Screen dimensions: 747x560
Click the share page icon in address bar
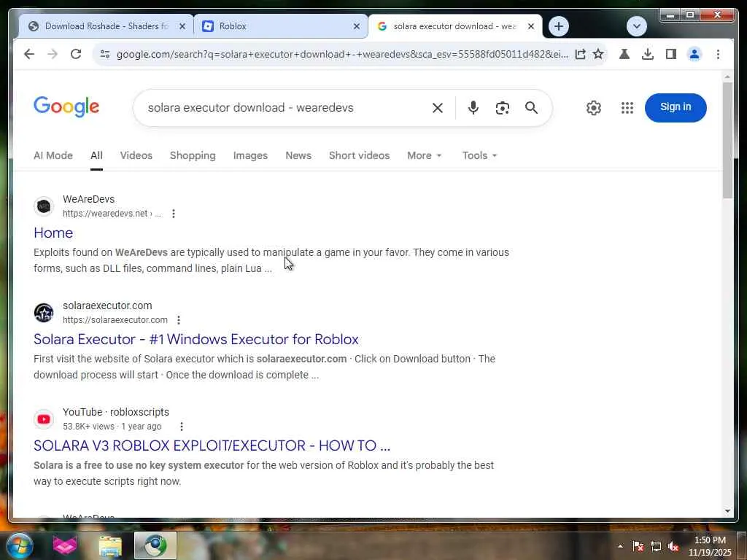pyautogui.click(x=580, y=54)
